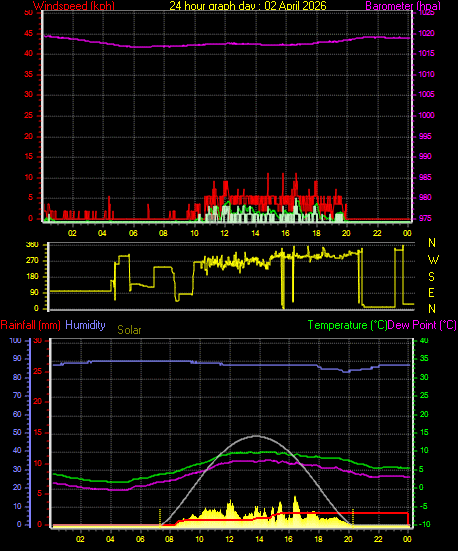The width and height of the screenshot is (458, 551).
Task: Click the 990 value on the barometer axis
Action: tap(425, 156)
